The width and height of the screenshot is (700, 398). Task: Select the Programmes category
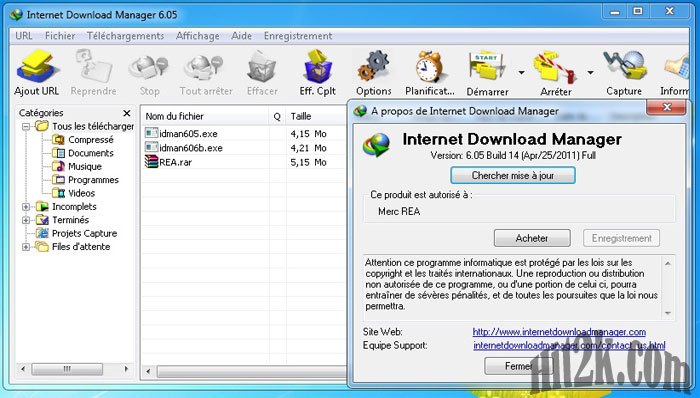pos(93,180)
